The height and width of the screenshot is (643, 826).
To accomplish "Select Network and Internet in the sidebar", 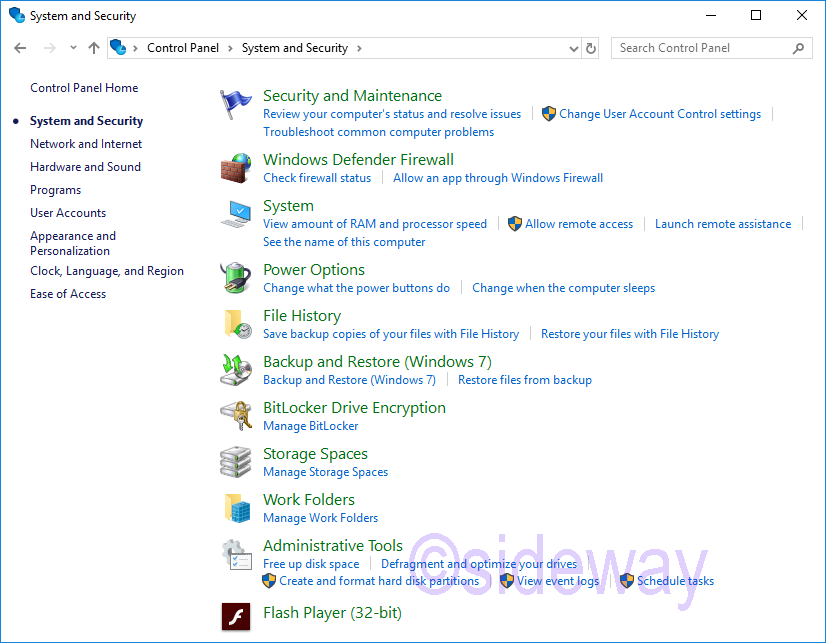I will (86, 144).
